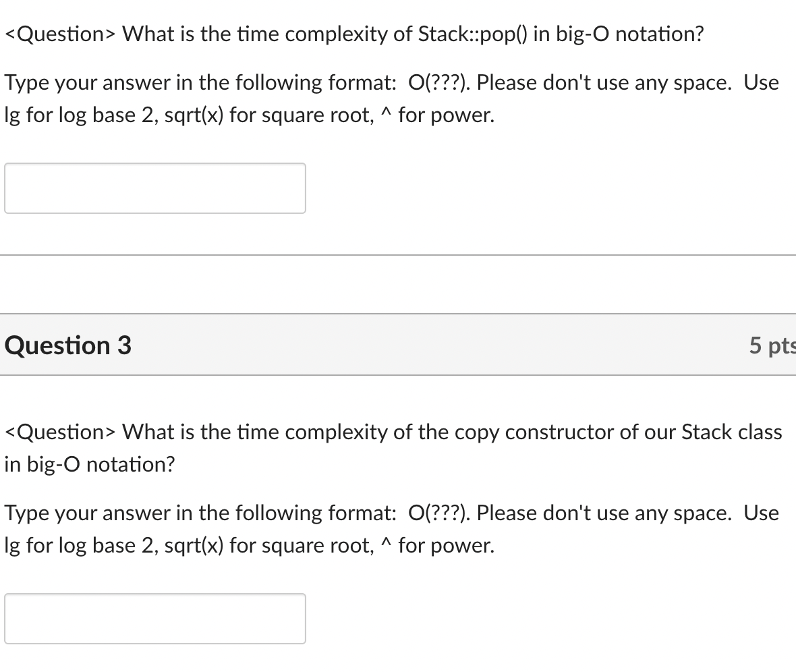Click the gray Question 3 header bar

click(398, 345)
